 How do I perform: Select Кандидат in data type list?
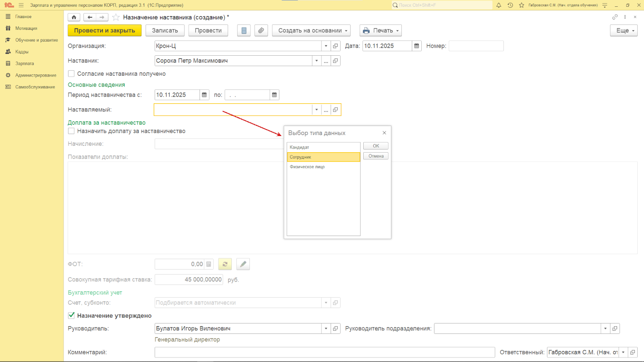point(299,147)
